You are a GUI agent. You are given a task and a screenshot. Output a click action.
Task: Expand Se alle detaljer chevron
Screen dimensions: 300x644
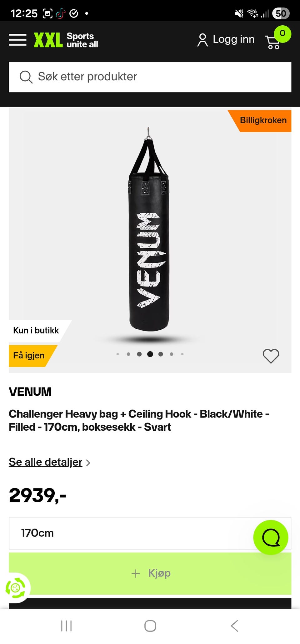88,463
